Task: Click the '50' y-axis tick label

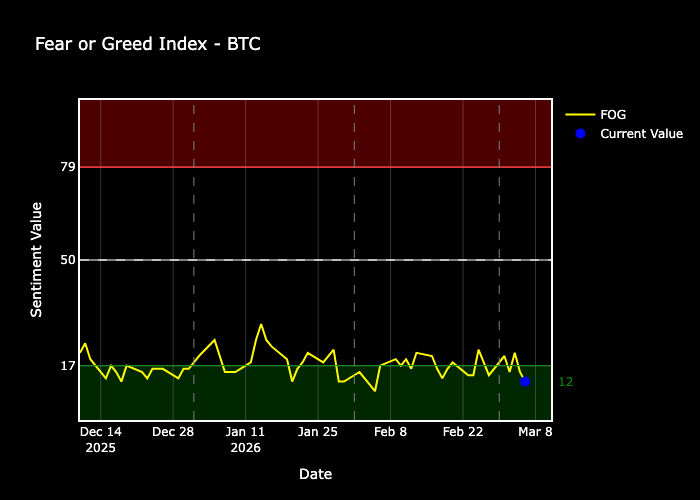Action: coord(68,260)
